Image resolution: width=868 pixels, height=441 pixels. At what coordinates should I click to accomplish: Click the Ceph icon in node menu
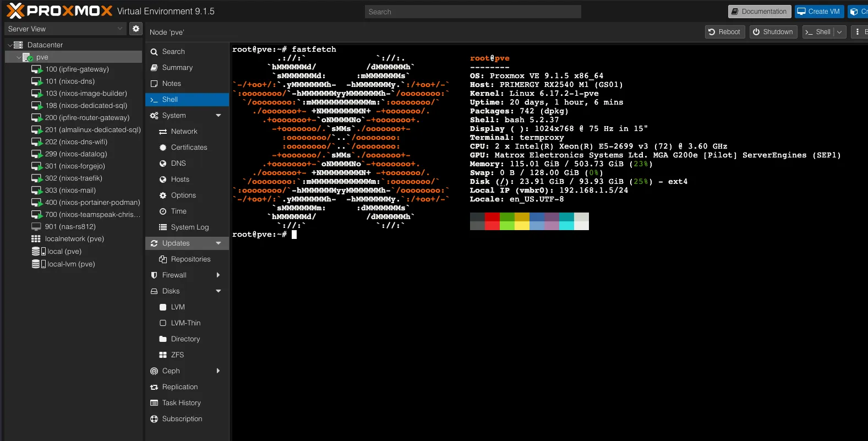click(154, 371)
